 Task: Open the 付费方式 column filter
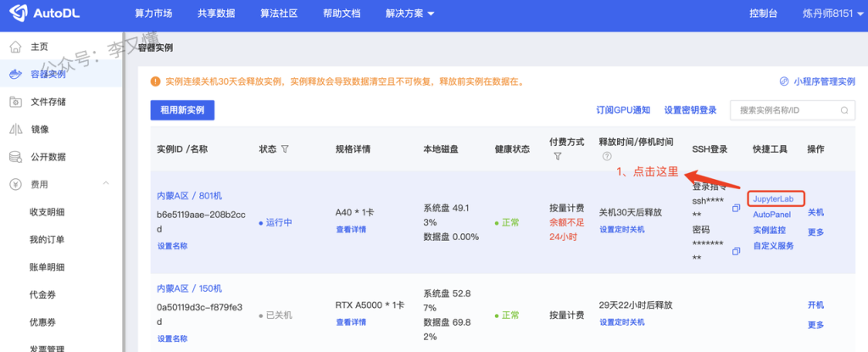[557, 157]
